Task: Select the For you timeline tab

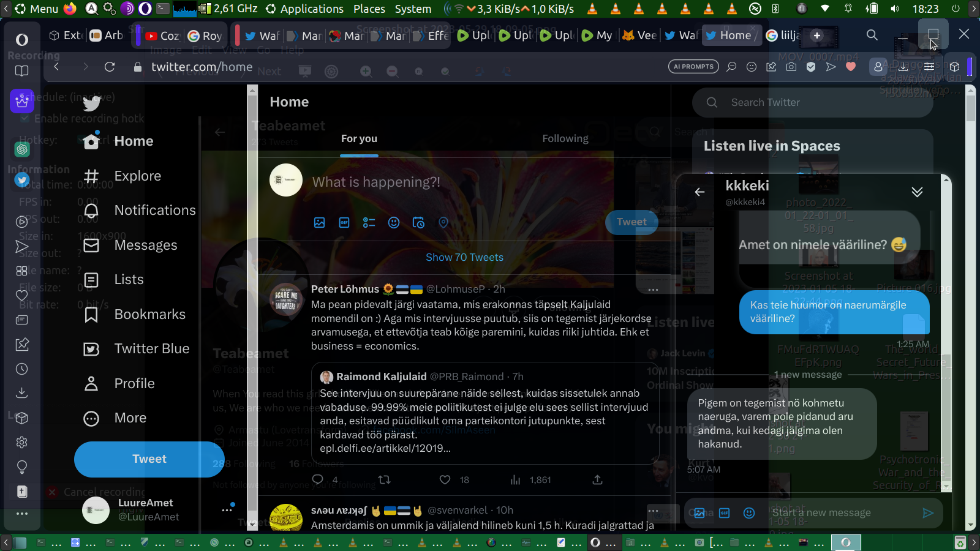Action: click(x=359, y=138)
